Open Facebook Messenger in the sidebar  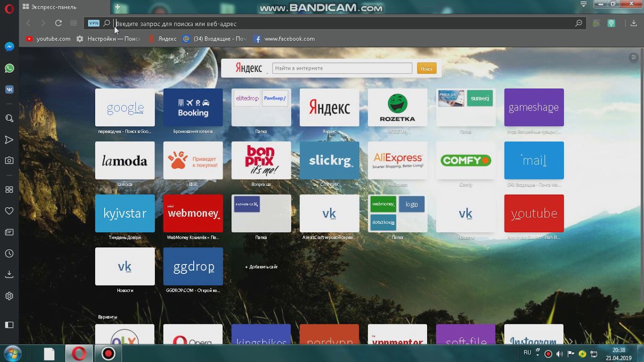click(9, 47)
